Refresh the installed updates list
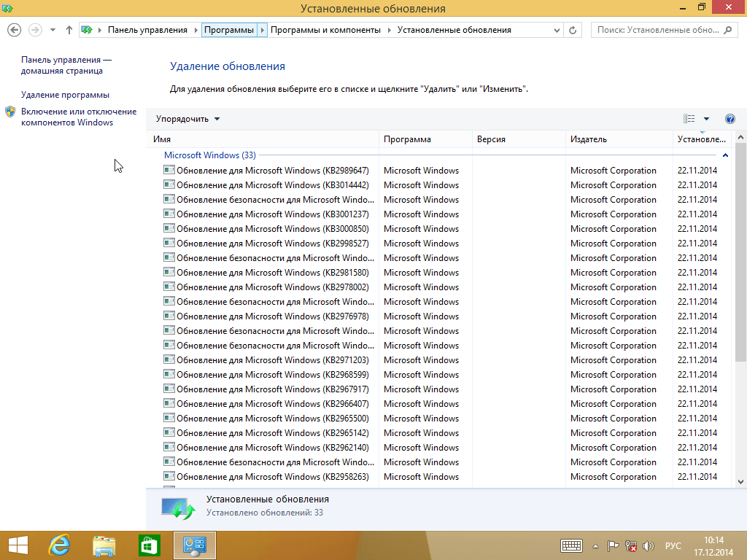Image resolution: width=747 pixels, height=560 pixels. click(x=573, y=30)
